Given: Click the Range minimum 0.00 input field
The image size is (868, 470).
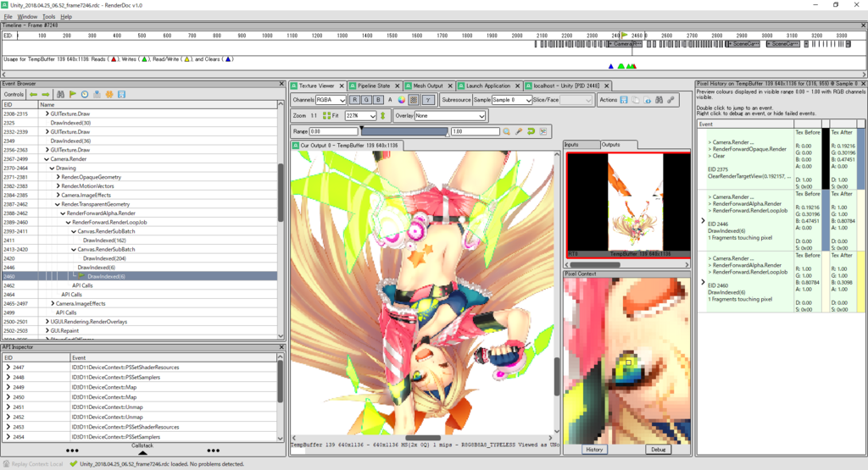Looking at the screenshot, I should [x=333, y=131].
